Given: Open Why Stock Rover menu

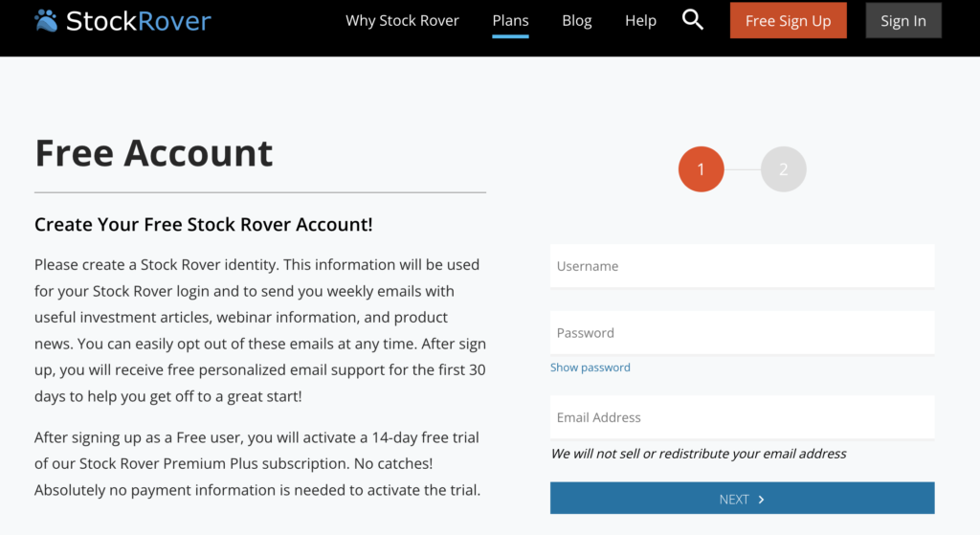Looking at the screenshot, I should (402, 21).
